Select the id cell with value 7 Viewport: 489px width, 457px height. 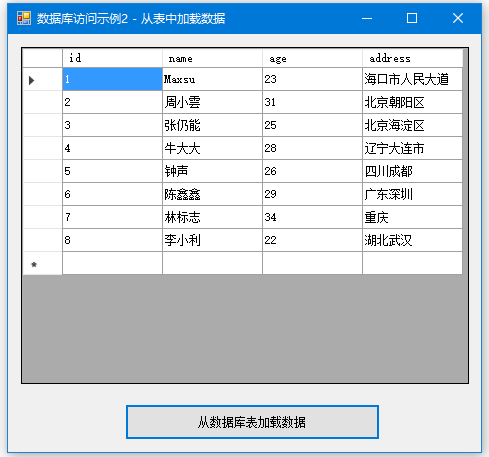[x=112, y=217]
